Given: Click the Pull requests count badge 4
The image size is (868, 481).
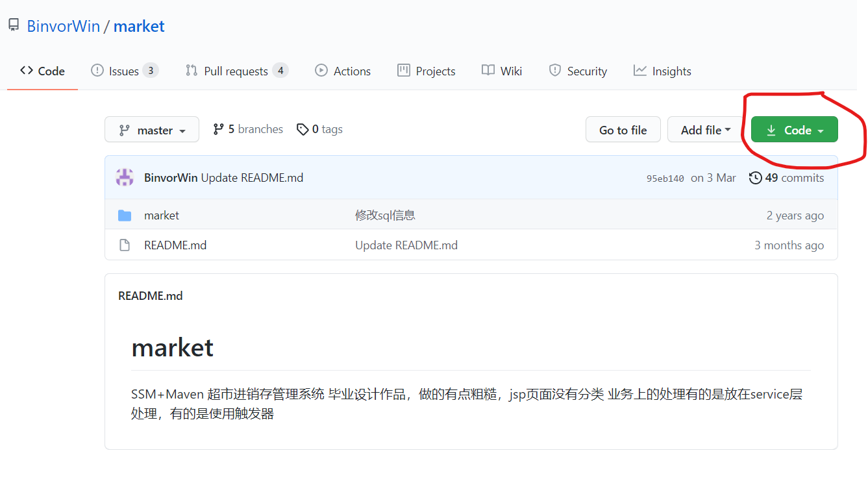Looking at the screenshot, I should point(280,70).
